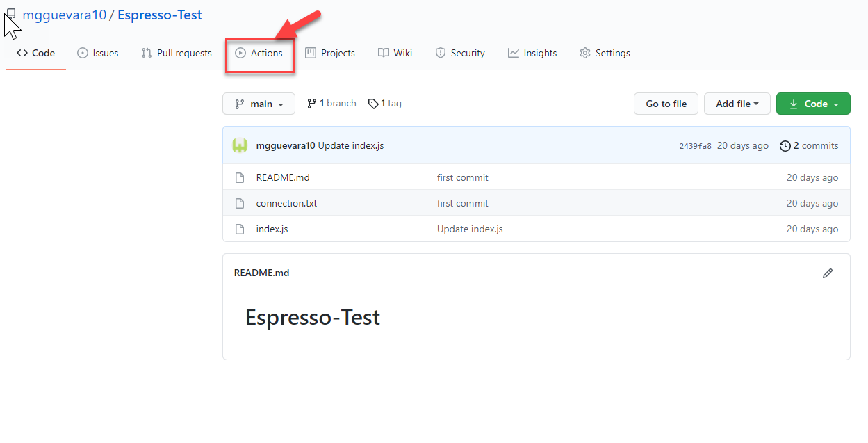
Task: Open the README.md file in list
Action: tap(283, 177)
